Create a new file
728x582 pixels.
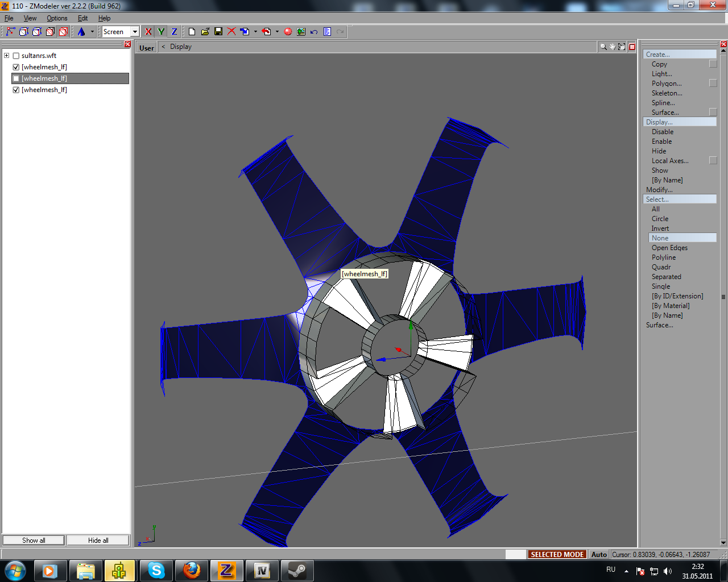coord(192,32)
